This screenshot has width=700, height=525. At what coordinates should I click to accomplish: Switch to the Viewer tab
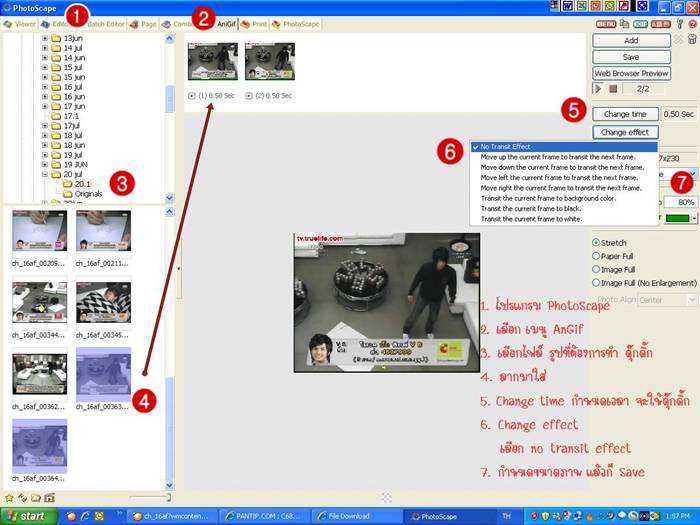[x=20, y=24]
